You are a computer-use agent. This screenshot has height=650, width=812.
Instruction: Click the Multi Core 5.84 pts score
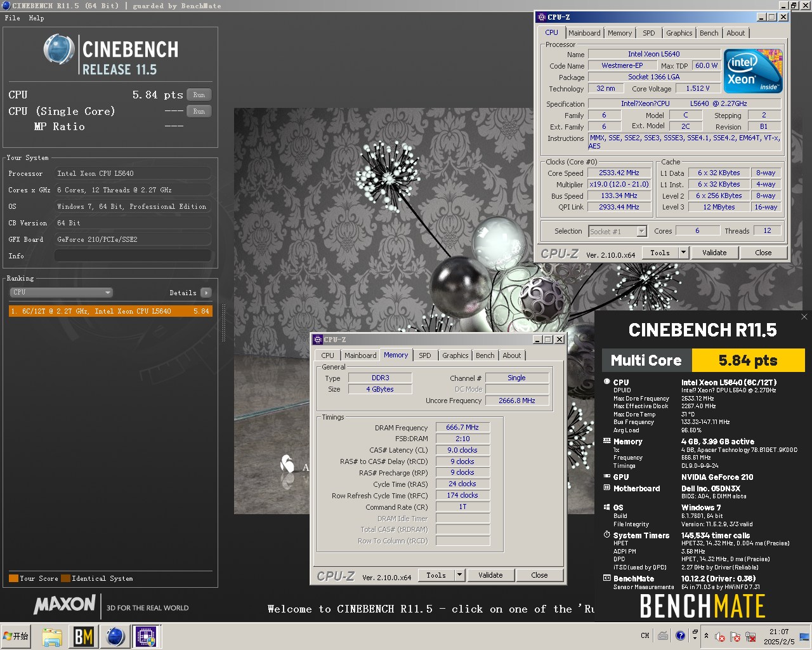click(748, 361)
